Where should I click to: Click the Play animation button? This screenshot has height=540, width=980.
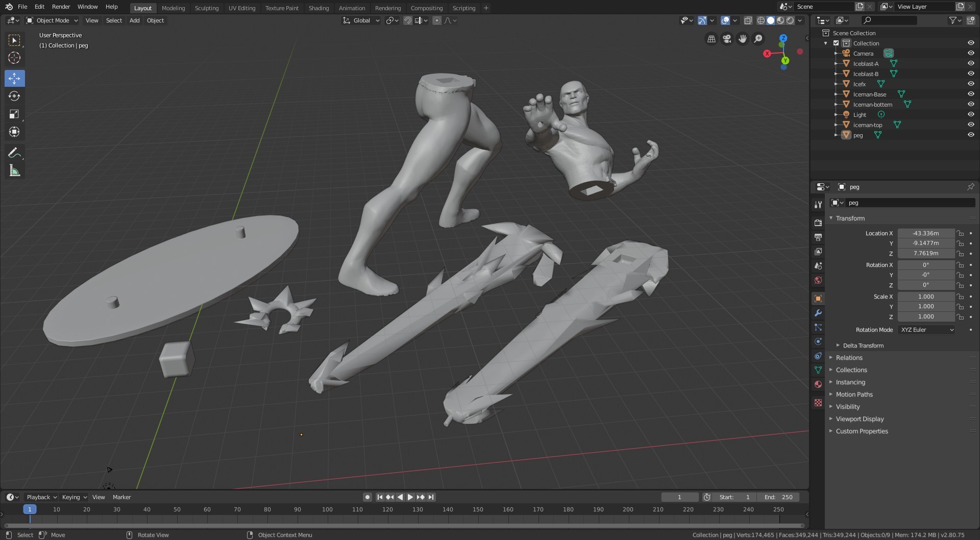pyautogui.click(x=410, y=497)
